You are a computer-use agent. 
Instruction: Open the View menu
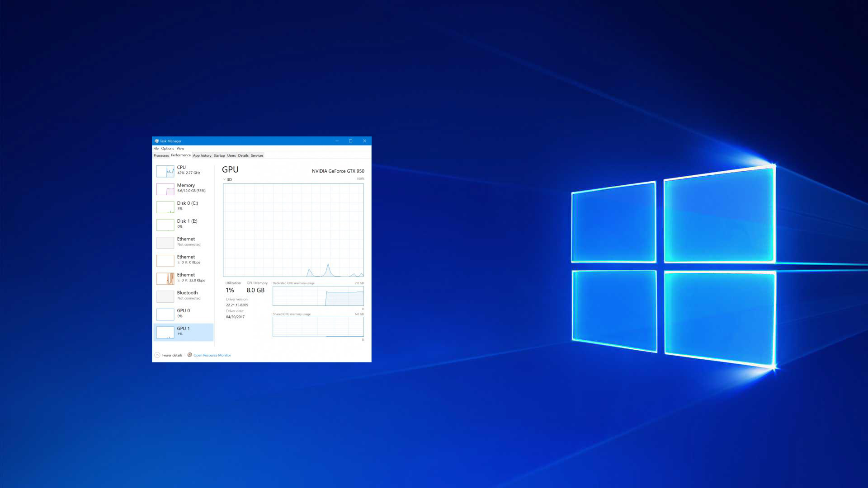180,148
